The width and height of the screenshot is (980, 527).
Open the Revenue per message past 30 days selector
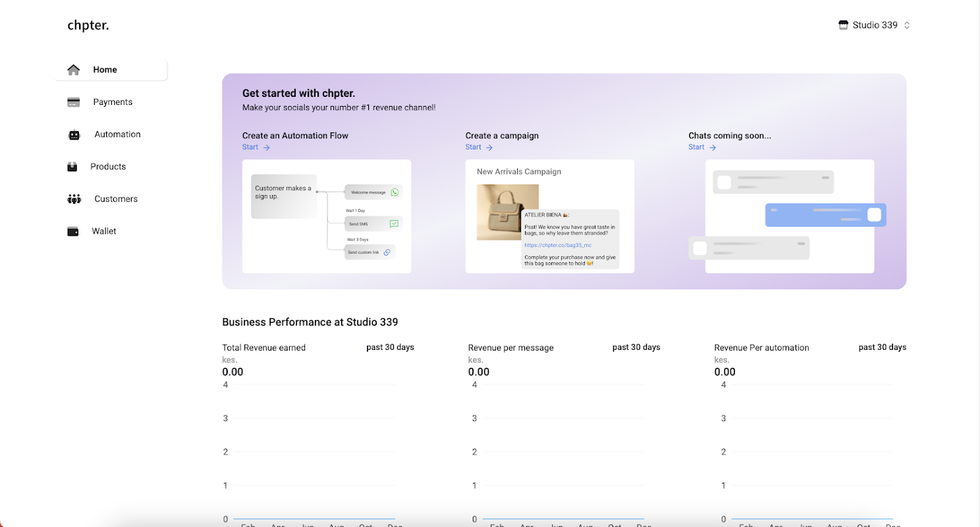(636, 347)
